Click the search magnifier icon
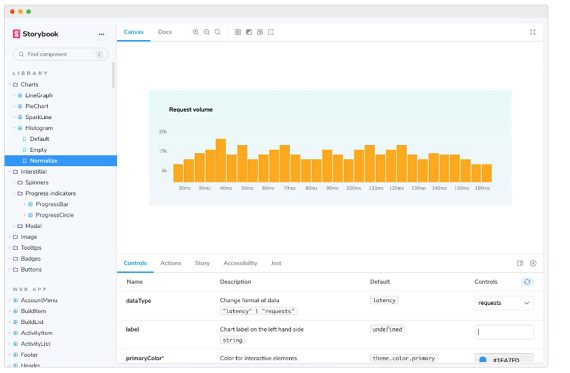Image resolution: width=570 pixels, height=373 pixels. click(x=21, y=54)
